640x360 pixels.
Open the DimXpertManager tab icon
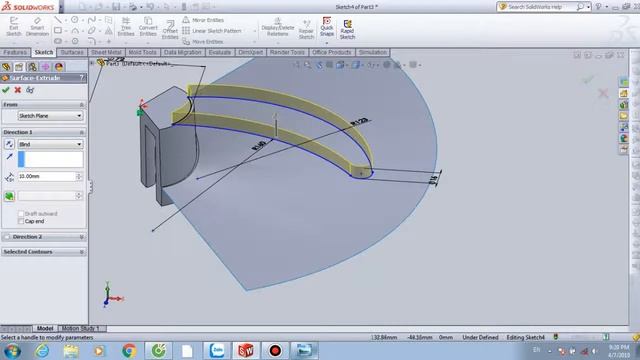pyautogui.click(x=45, y=67)
